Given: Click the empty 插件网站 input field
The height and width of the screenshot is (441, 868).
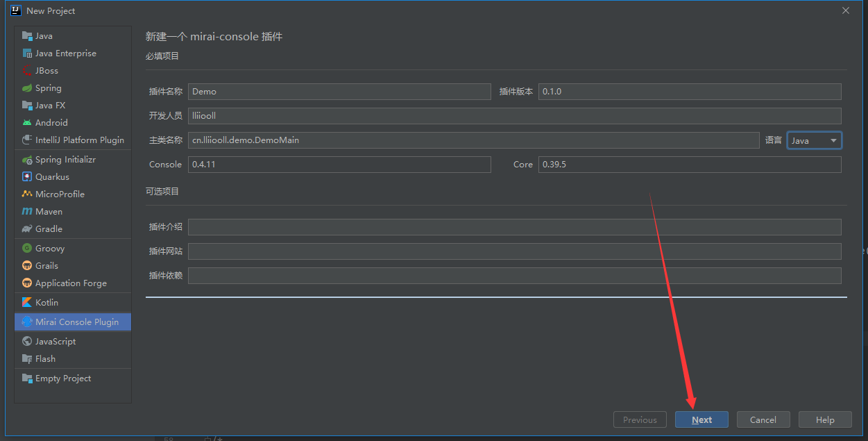Looking at the screenshot, I should pyautogui.click(x=515, y=251).
